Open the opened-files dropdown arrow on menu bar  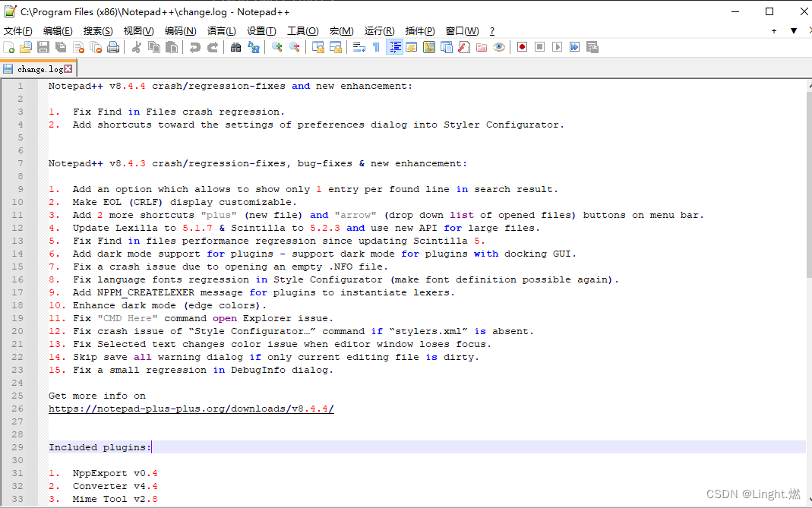793,31
